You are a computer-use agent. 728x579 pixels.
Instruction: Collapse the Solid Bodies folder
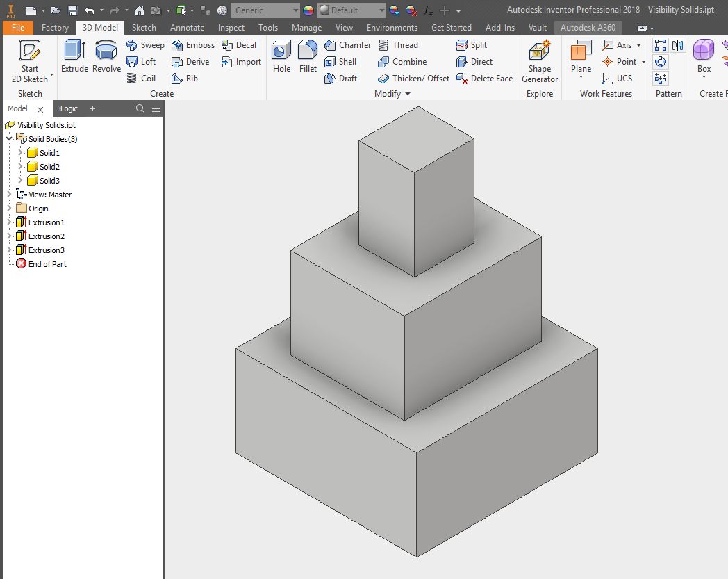point(9,138)
